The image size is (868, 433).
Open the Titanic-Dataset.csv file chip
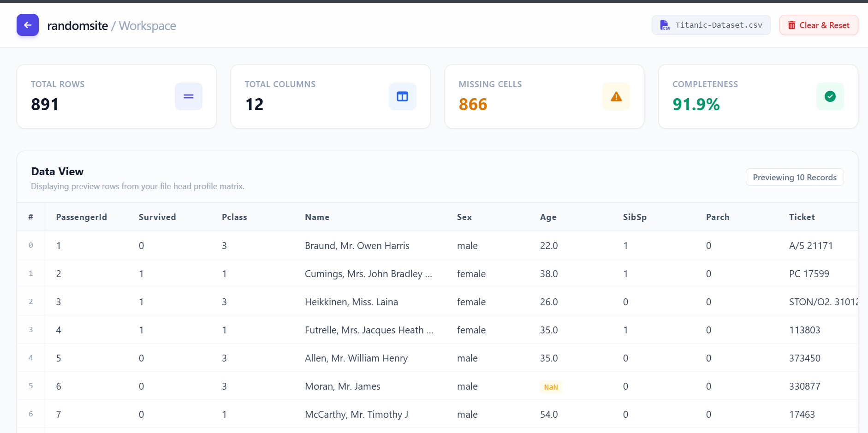(x=711, y=25)
